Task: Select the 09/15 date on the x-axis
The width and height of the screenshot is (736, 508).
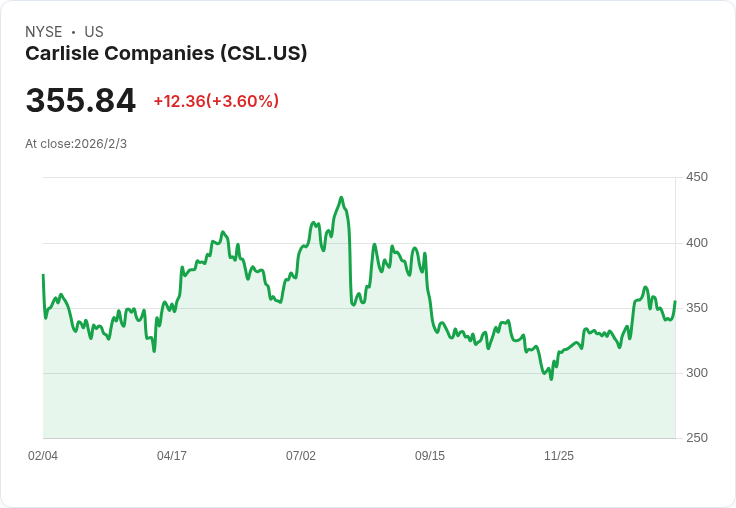Action: pyautogui.click(x=430, y=456)
